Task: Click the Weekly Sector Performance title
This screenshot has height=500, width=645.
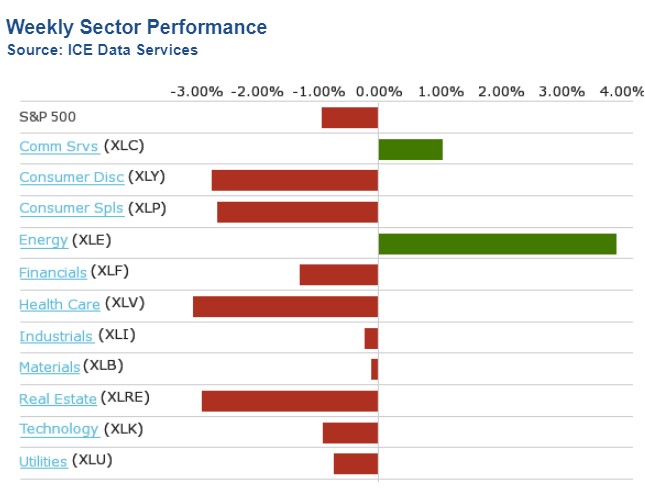Action: point(137,27)
